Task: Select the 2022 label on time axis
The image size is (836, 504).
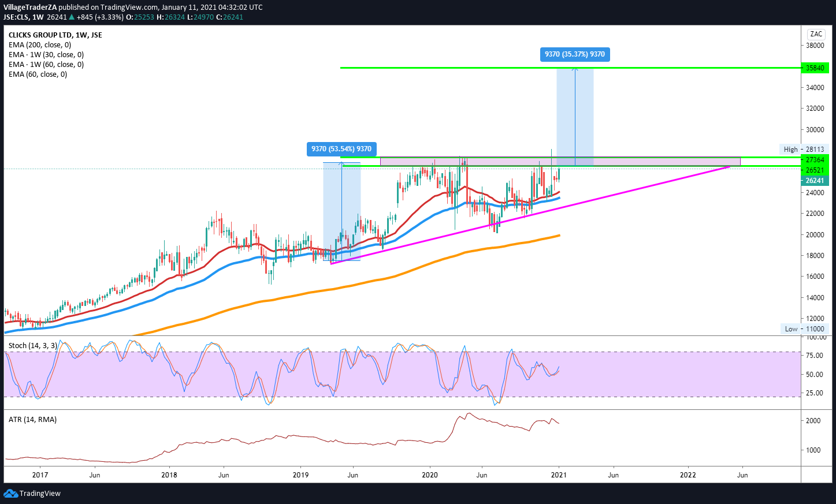Action: click(x=688, y=475)
